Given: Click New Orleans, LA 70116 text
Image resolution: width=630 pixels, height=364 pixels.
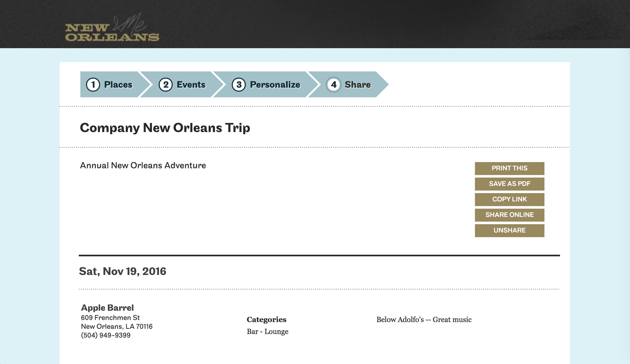Looking at the screenshot, I should point(117,326).
